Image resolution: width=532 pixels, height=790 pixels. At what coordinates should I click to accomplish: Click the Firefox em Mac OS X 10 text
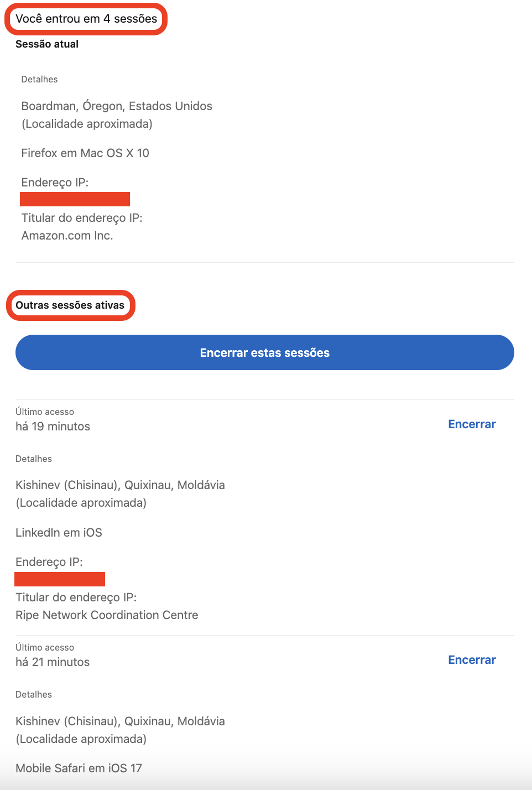click(85, 153)
